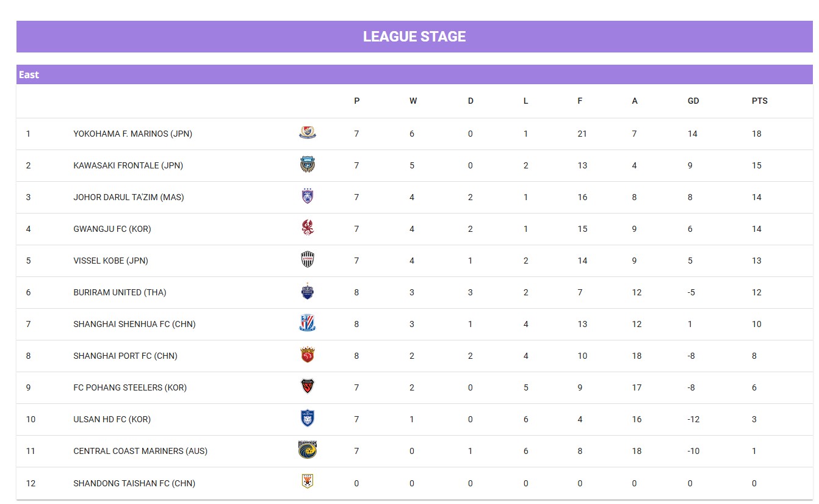Screen dimensions: 819x504
Task: Click the Ulsan HD FC shield logo
Action: point(308,418)
